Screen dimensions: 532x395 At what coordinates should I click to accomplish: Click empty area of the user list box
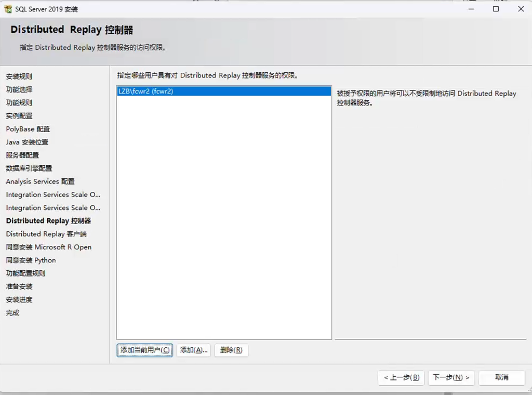(x=224, y=217)
